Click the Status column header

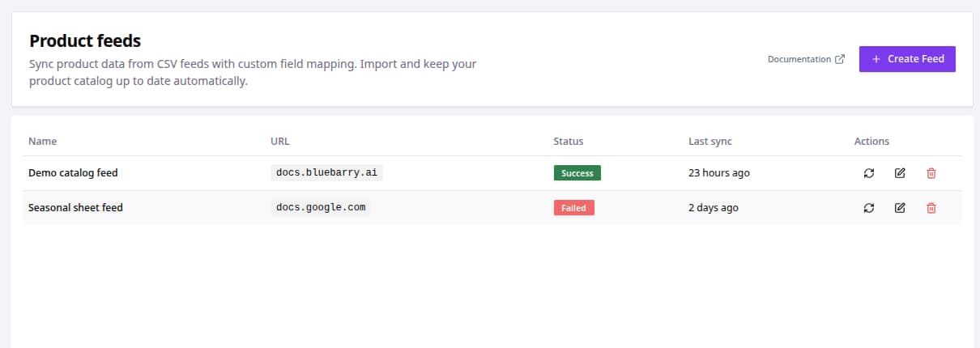pos(568,141)
